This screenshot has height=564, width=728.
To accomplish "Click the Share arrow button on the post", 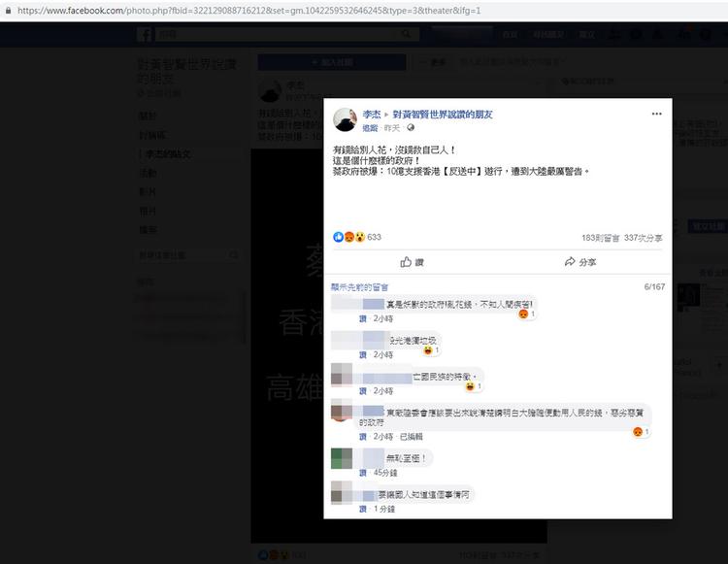I will pyautogui.click(x=580, y=262).
